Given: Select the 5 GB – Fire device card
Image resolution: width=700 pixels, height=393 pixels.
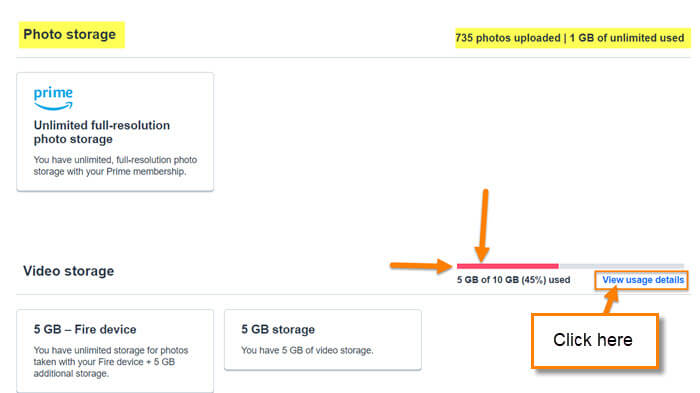Looking at the screenshot, I should (115, 351).
